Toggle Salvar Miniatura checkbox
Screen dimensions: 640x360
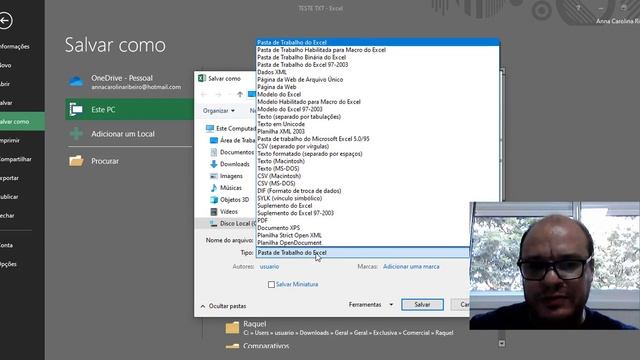[271, 284]
